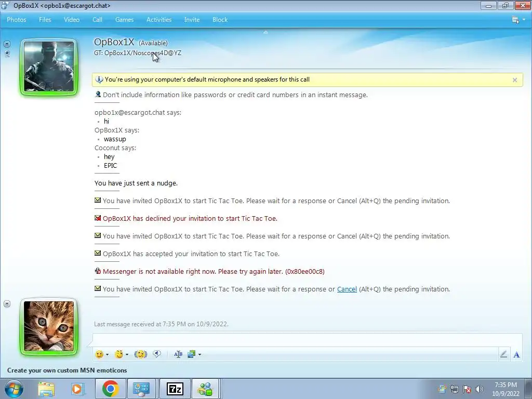The width and height of the screenshot is (532, 399).
Task: Open the emoticon picker
Action: click(x=99, y=354)
